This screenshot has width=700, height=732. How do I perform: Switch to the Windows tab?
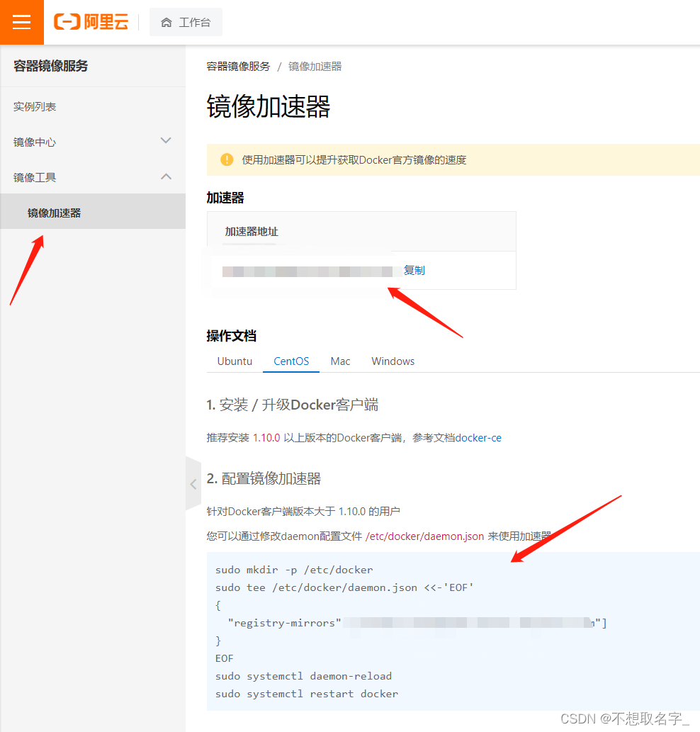pyautogui.click(x=393, y=361)
